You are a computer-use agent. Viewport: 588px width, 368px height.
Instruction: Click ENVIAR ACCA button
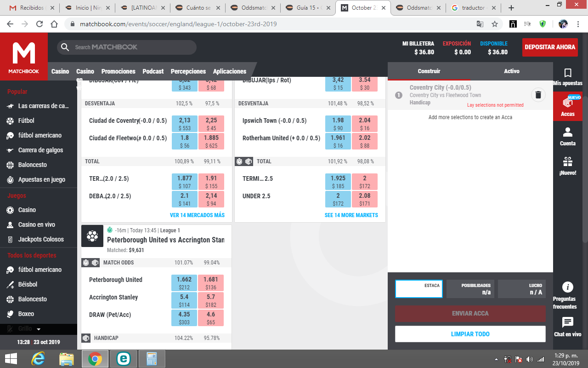coord(470,313)
